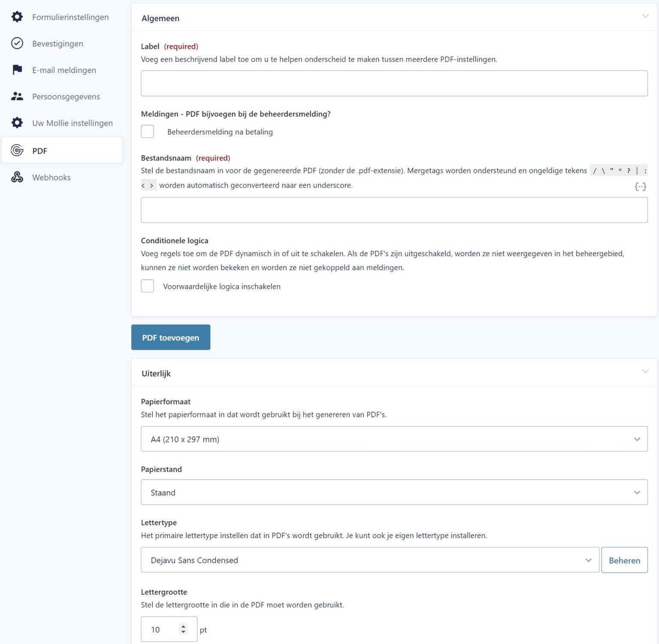This screenshot has height=644, width=659.
Task: Expand the Lettertype dropdown
Action: (370, 560)
